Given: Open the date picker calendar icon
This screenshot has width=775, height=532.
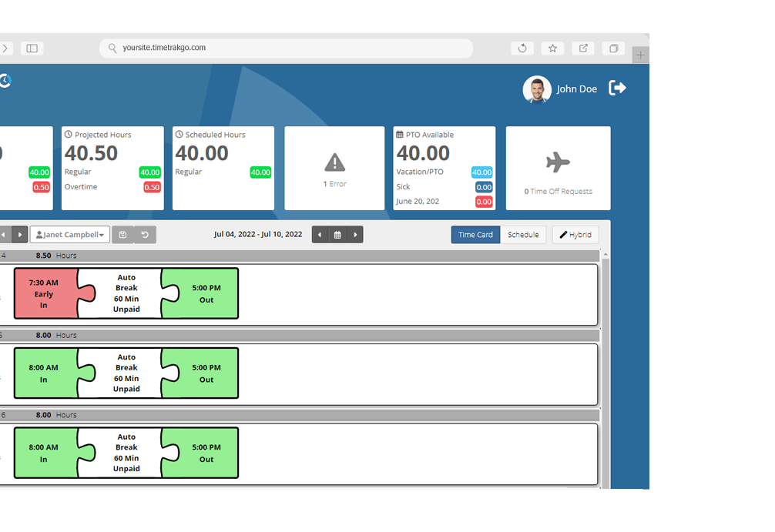Looking at the screenshot, I should [x=337, y=235].
